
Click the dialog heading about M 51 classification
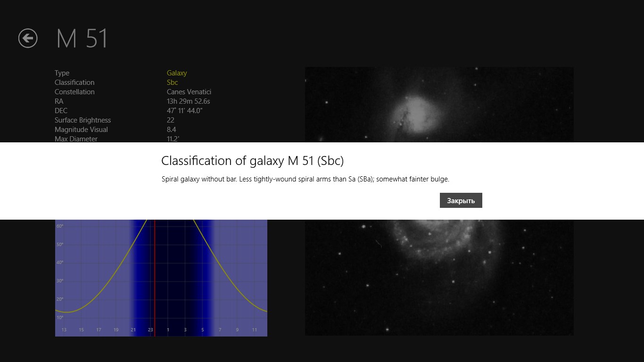pyautogui.click(x=252, y=161)
